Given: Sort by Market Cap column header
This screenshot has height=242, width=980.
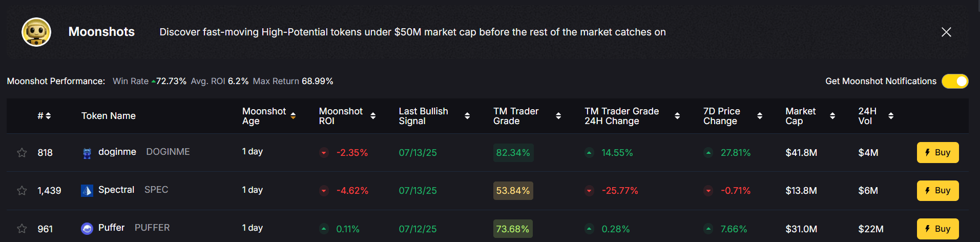Looking at the screenshot, I should pyautogui.click(x=832, y=116).
